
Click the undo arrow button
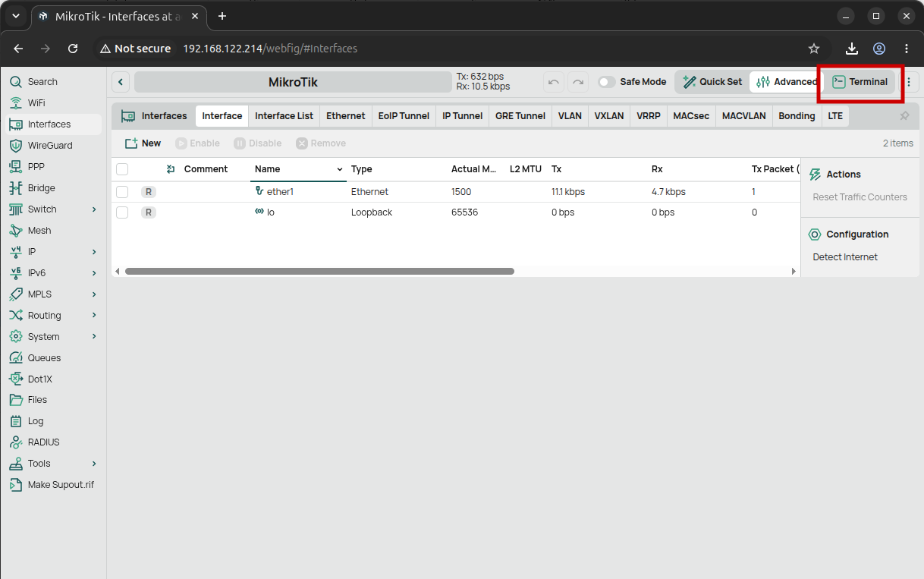[554, 82]
